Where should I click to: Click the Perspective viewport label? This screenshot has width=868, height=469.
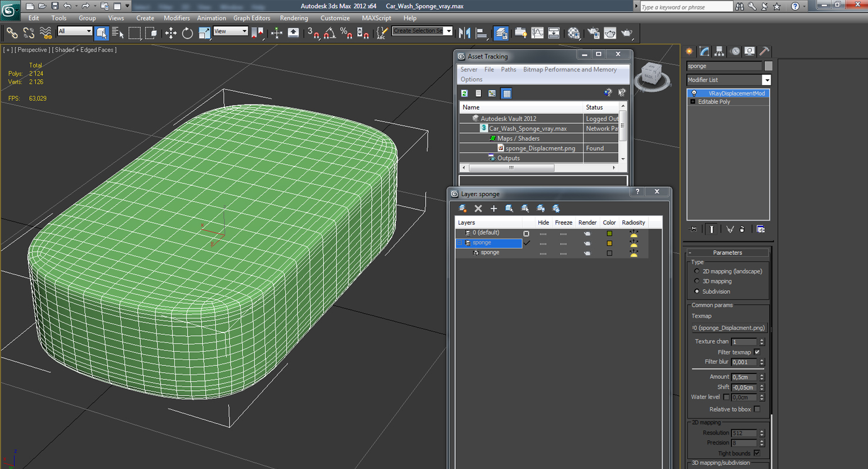click(32, 50)
